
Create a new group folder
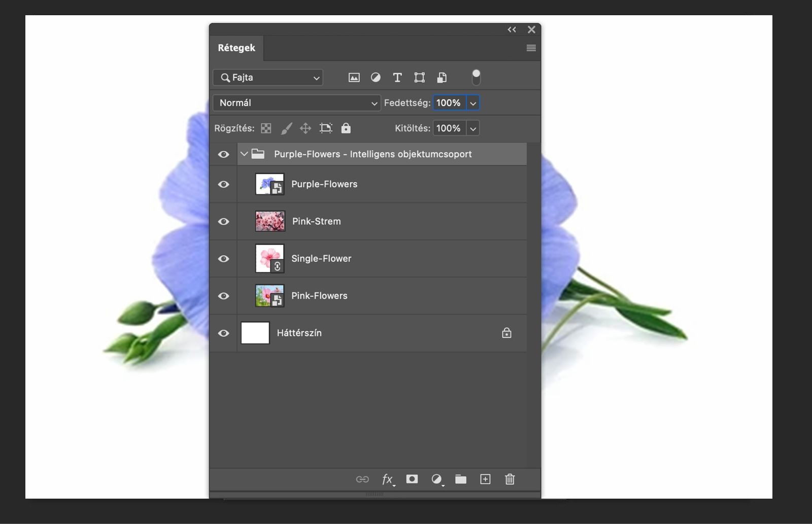click(461, 479)
